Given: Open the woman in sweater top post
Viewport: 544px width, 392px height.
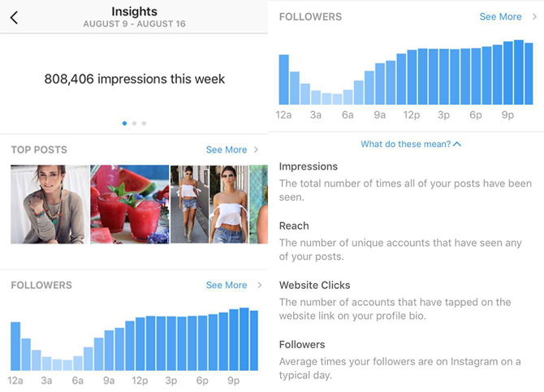Looking at the screenshot, I should [50, 205].
